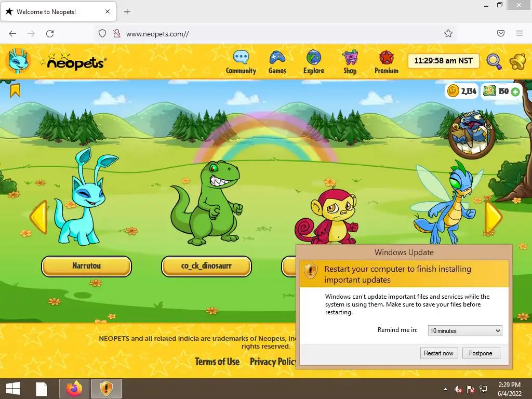Open the notifications bell icon

pos(518,61)
